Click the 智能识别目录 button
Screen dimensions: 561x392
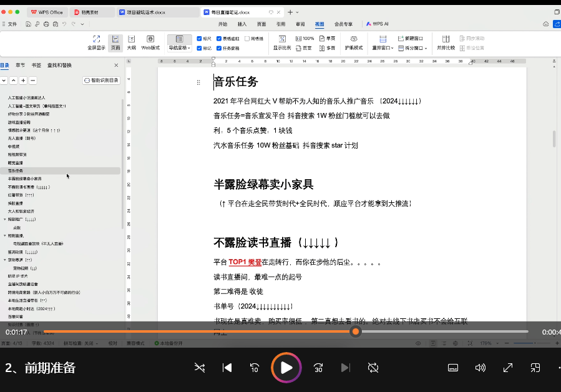pyautogui.click(x=101, y=81)
